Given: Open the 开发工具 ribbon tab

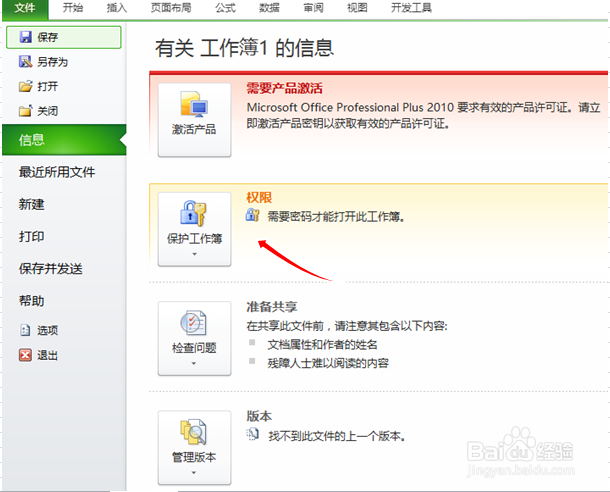Looking at the screenshot, I should [411, 8].
